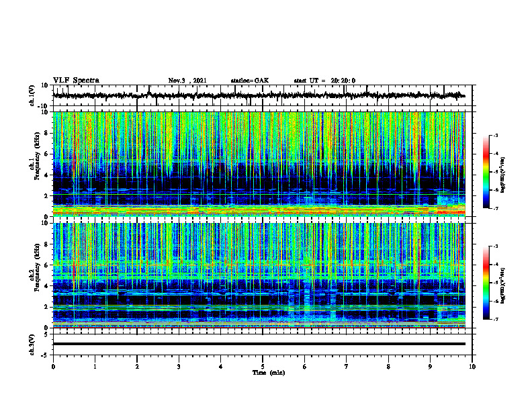Select the "start UT = 20:20: 0" text

[x=324, y=81]
